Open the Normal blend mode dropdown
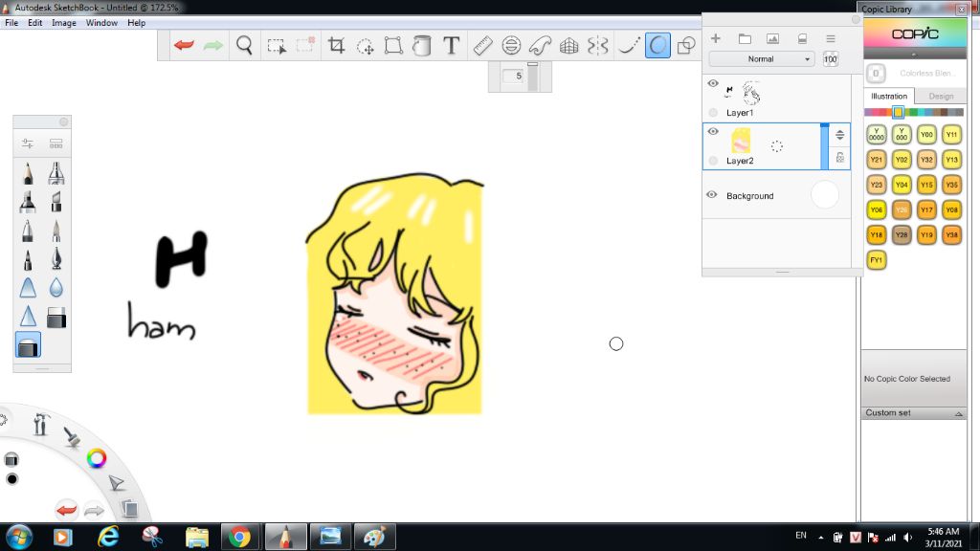Image resolution: width=980 pixels, height=551 pixels. (x=761, y=58)
